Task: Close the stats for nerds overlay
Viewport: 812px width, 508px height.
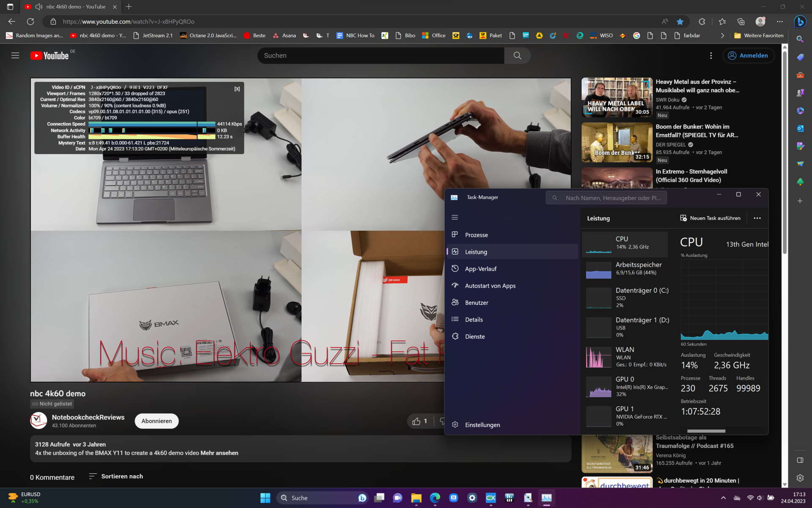Action: [237, 89]
